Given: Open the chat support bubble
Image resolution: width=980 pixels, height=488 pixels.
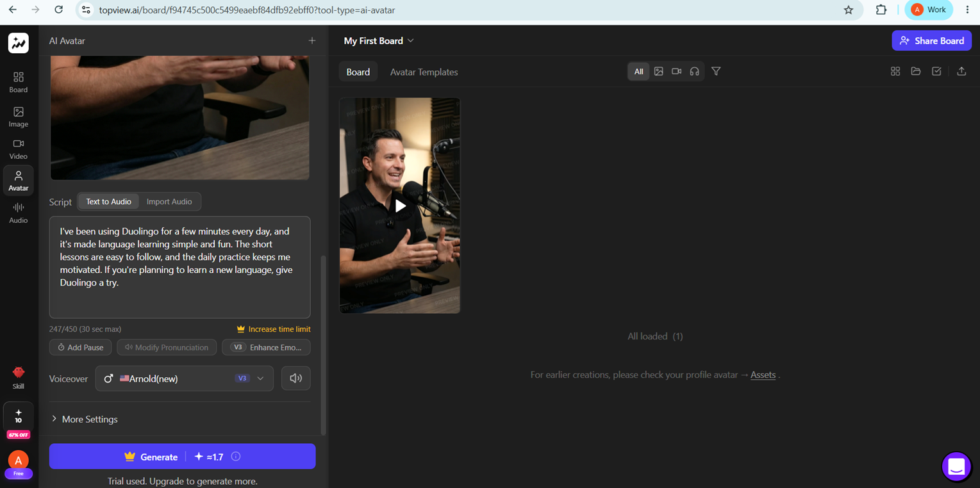Looking at the screenshot, I should tap(956, 467).
